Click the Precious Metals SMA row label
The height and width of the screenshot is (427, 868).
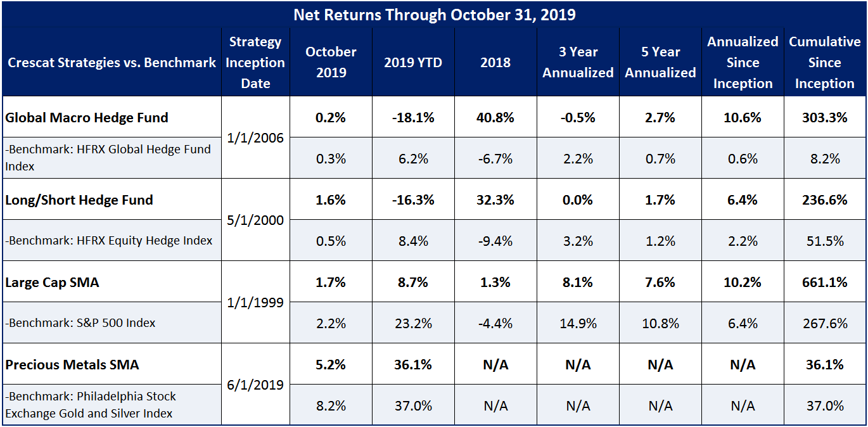click(x=72, y=365)
